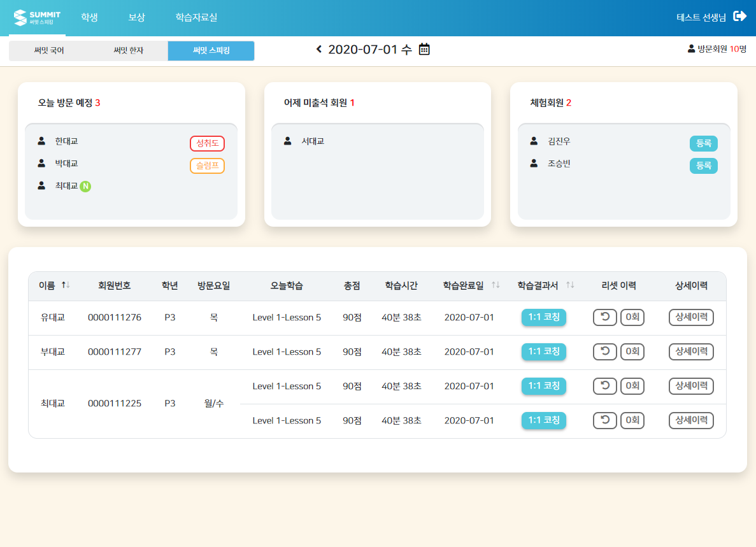Image resolution: width=756 pixels, height=547 pixels.
Task: Sort the table by 이름 column arrows
Action: (66, 285)
